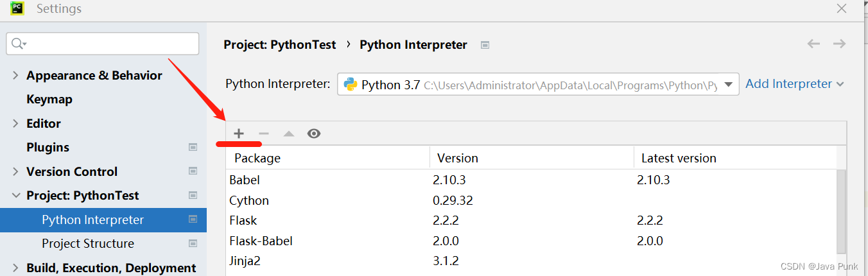Screen dimensions: 868x276
Task: Click the forward navigation arrow
Action: click(839, 44)
